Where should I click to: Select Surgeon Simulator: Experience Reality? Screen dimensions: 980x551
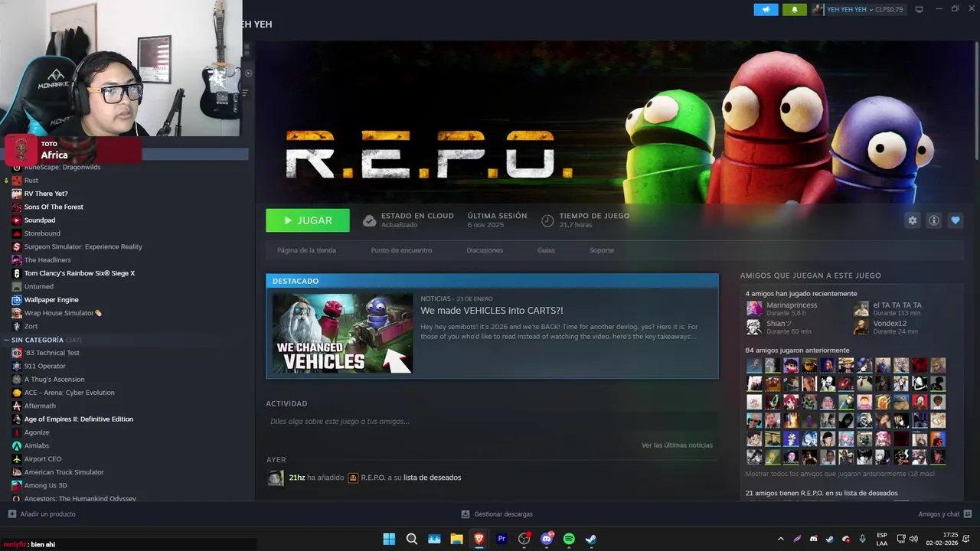click(83, 246)
